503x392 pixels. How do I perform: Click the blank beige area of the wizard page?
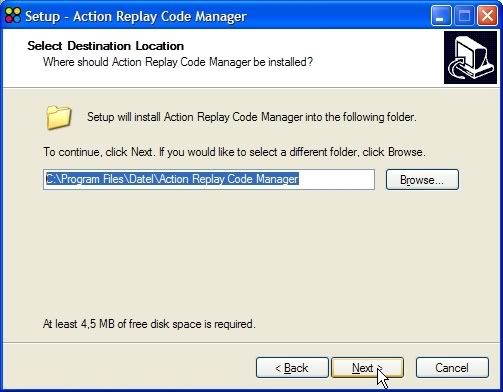click(x=250, y=253)
